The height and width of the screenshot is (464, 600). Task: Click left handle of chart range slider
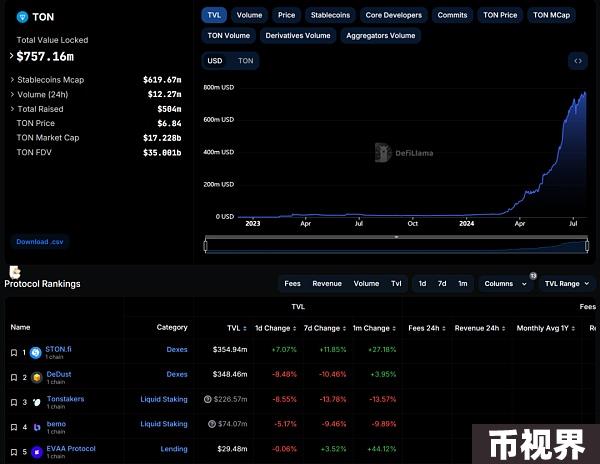pos(205,245)
